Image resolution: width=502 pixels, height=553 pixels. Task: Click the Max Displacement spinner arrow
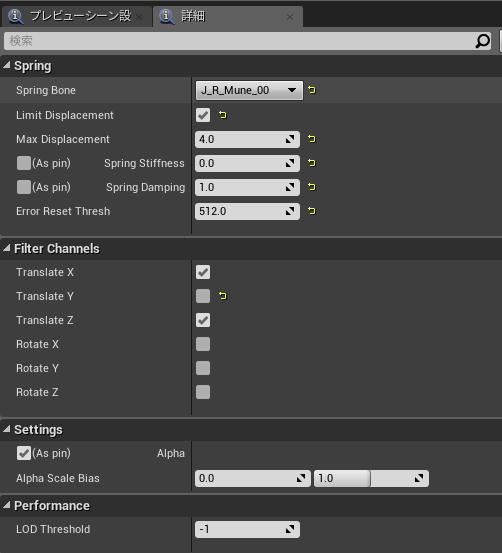tap(290, 140)
